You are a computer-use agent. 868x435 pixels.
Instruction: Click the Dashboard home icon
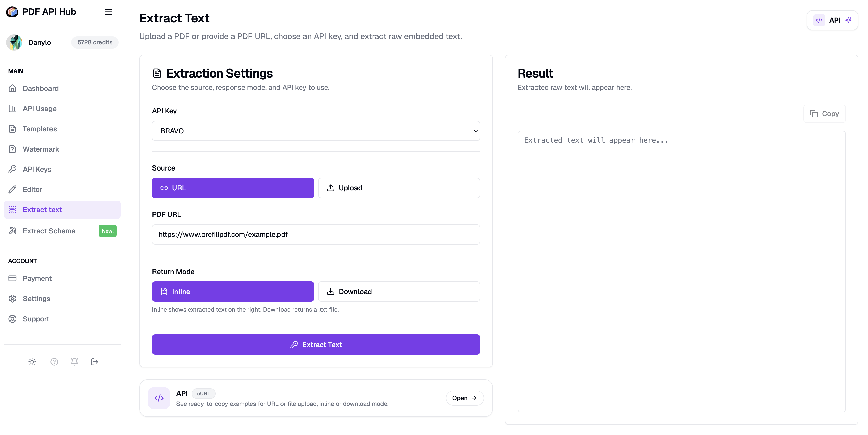[12, 88]
